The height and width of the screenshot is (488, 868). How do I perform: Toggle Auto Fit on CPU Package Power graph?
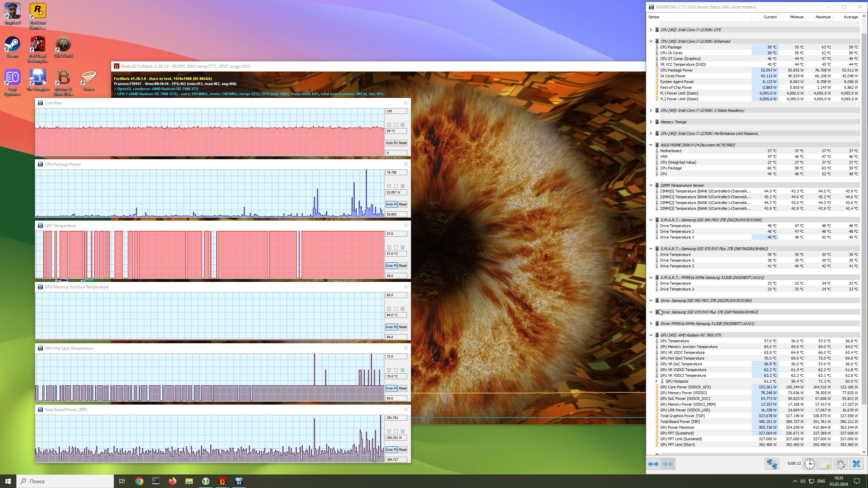[391, 204]
